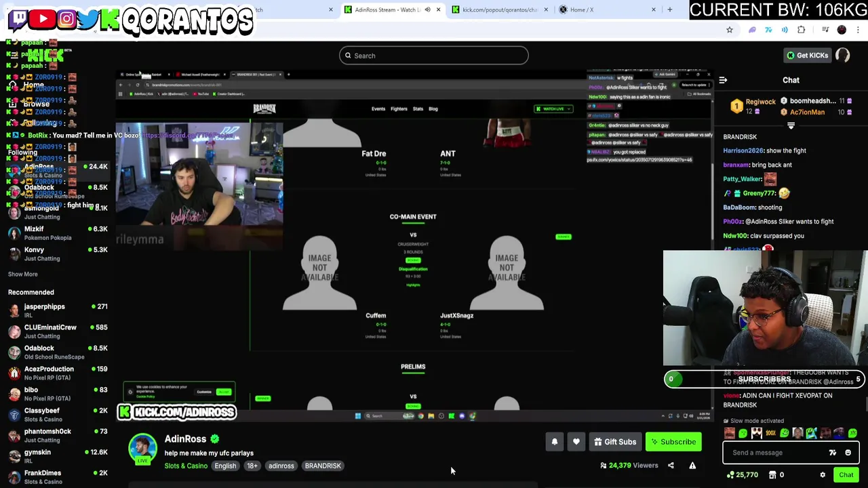Close the kick.com popout tab
868x488 pixels.
coord(546,9)
